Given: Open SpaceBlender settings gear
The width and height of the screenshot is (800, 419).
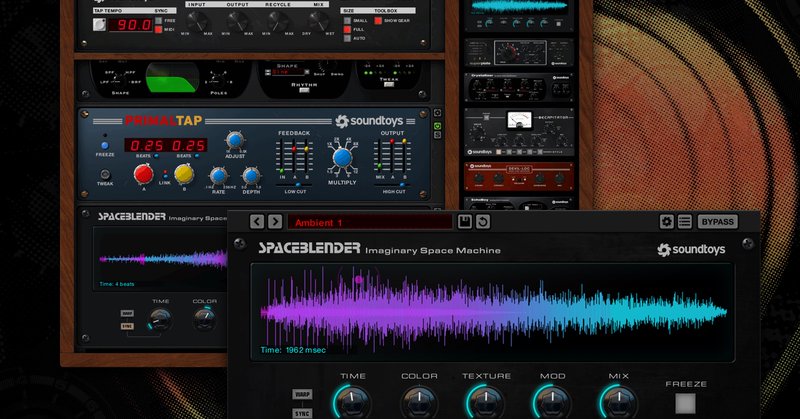Looking at the screenshot, I should click(x=666, y=221).
